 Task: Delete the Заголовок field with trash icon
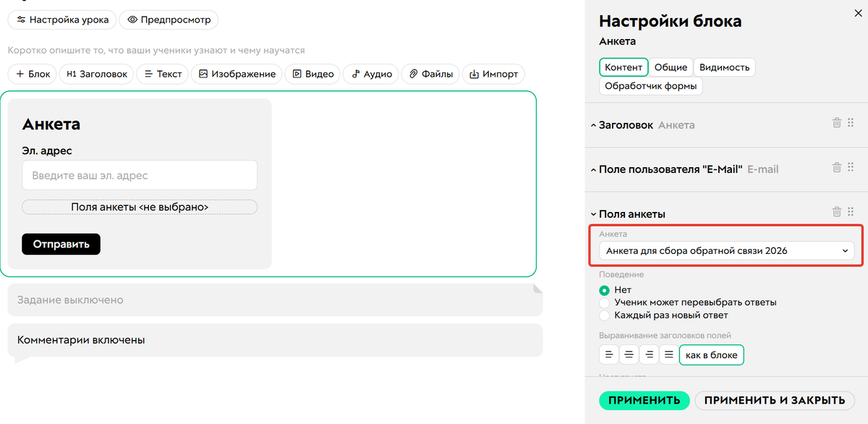[837, 123]
